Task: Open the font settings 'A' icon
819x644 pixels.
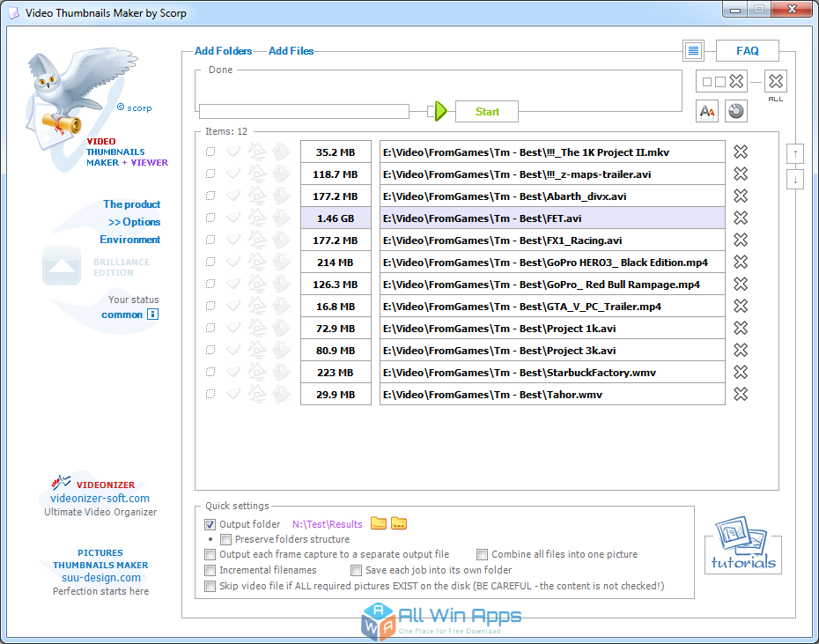Action: pyautogui.click(x=706, y=111)
